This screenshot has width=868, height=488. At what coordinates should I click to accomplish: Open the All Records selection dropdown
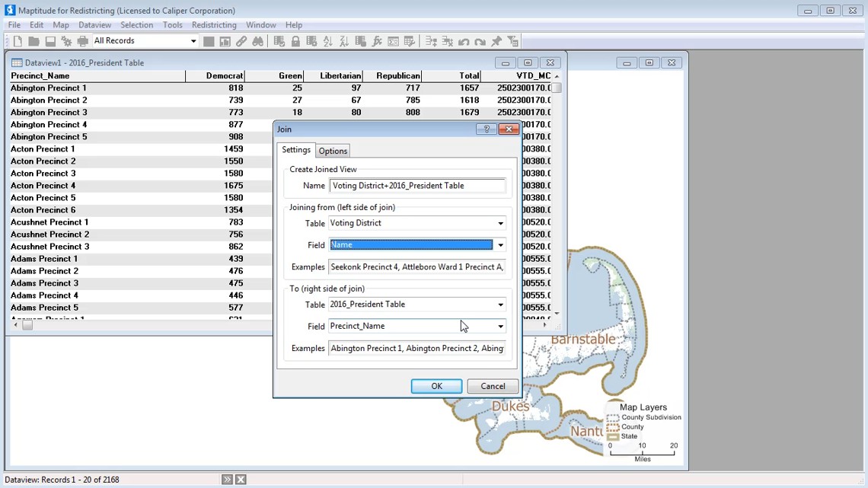pos(193,41)
